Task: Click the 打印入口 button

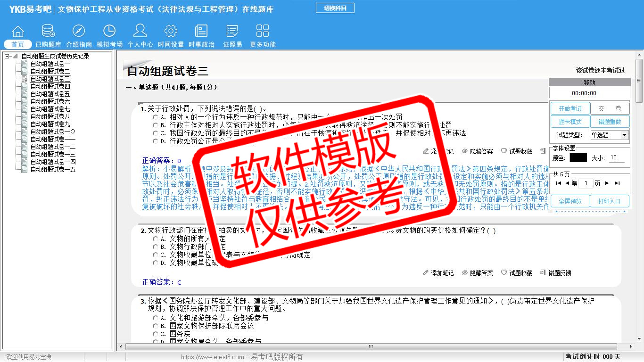Action: (x=610, y=201)
